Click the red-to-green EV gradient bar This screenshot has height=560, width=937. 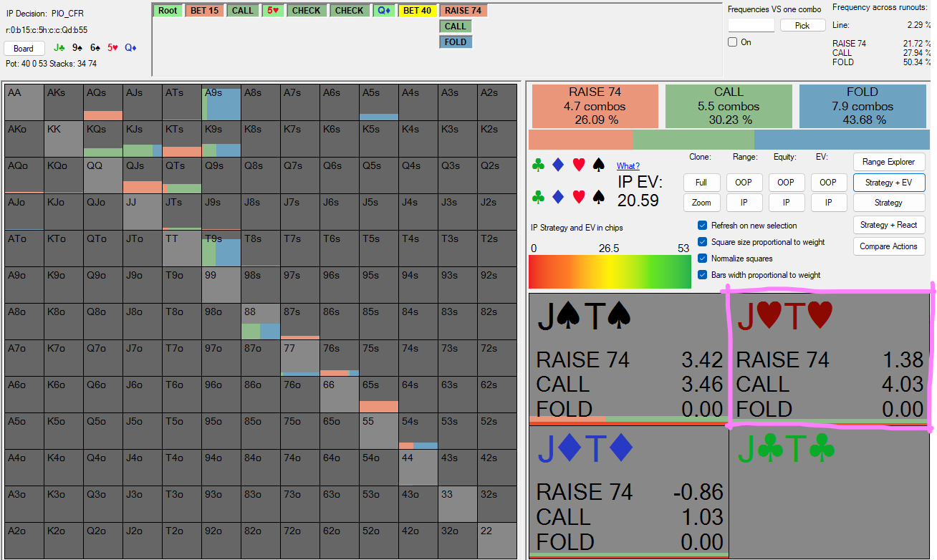point(610,271)
